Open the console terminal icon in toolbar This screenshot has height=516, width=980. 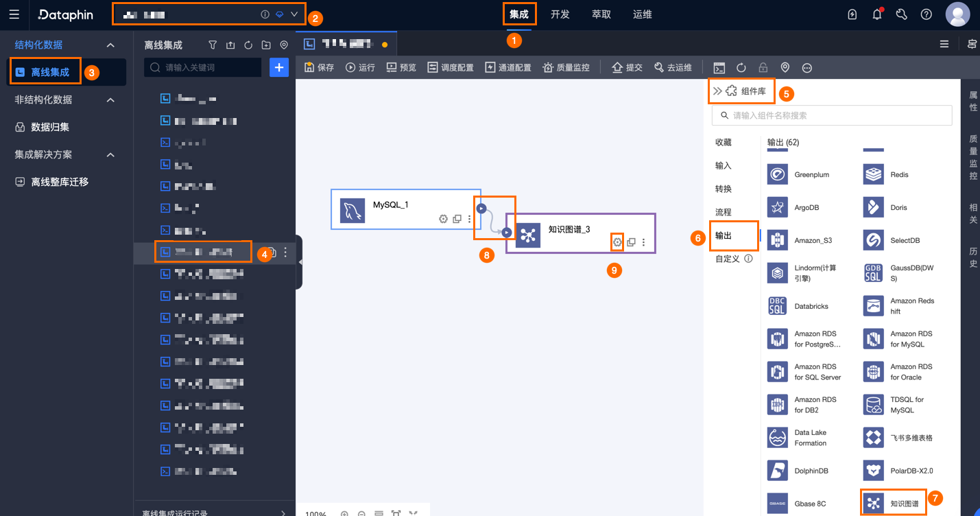click(719, 68)
